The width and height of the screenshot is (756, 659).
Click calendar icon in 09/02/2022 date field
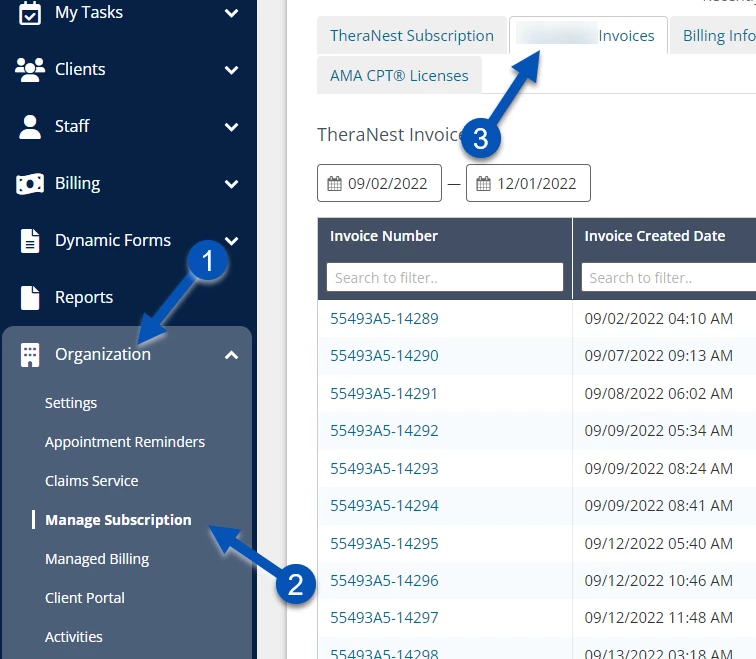(x=334, y=184)
